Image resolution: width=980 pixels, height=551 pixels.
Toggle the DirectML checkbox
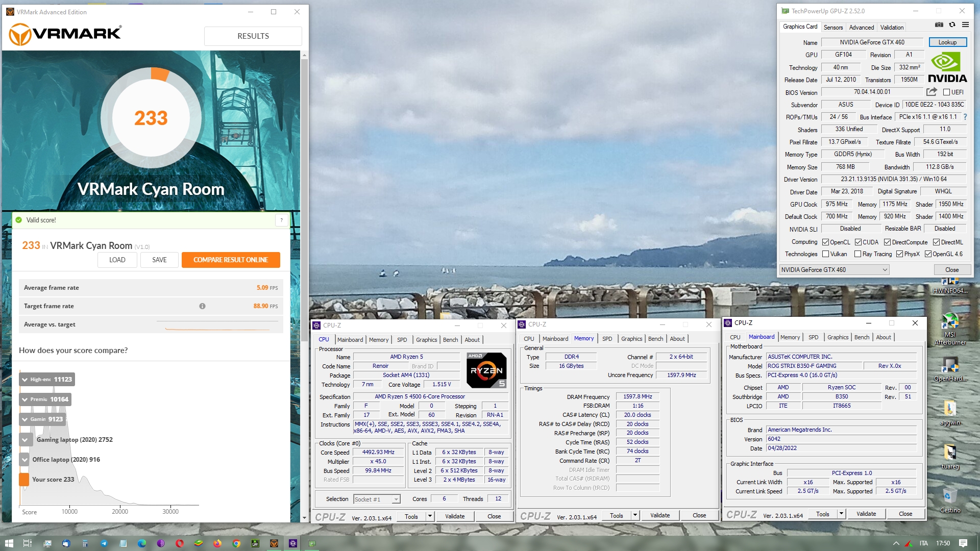[936, 242]
